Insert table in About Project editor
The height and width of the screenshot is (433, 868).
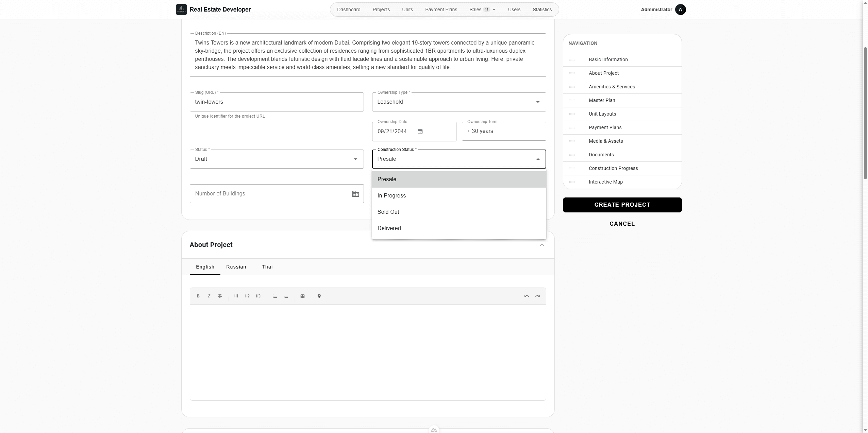(302, 296)
